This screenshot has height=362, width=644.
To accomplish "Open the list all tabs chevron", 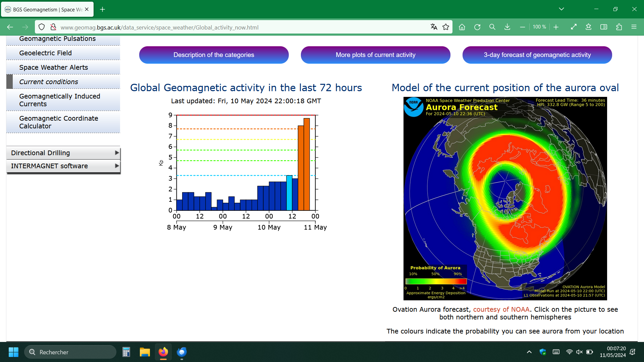I will (561, 9).
